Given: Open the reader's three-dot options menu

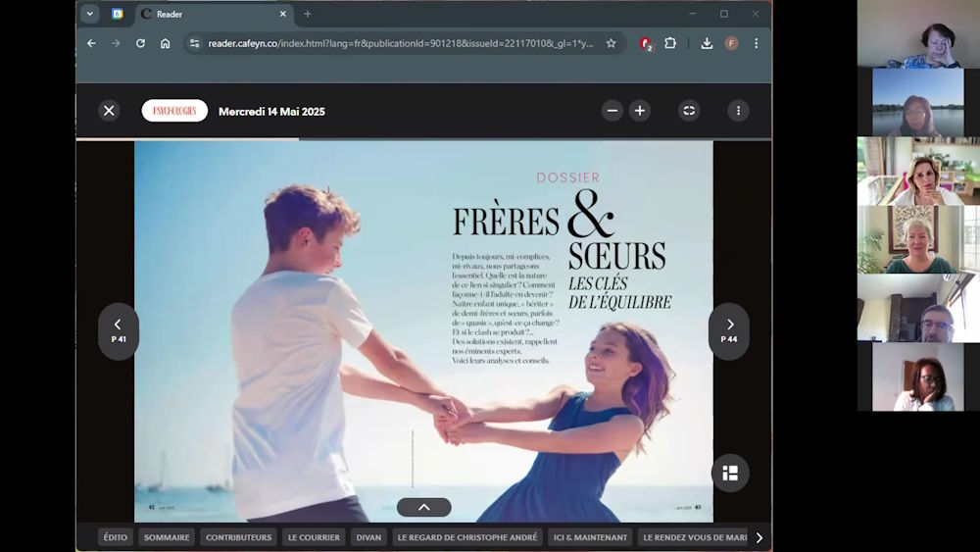Looking at the screenshot, I should [738, 111].
